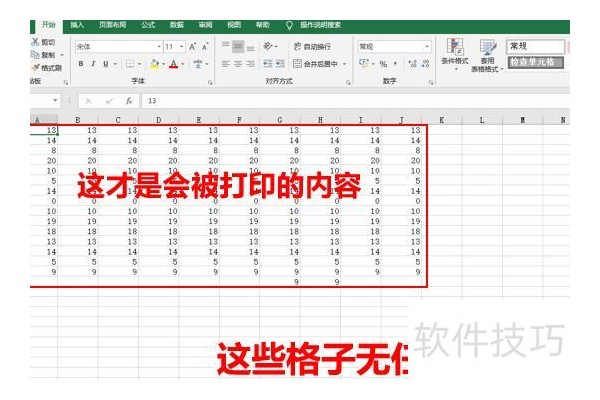Open the number format dropdown (常规)
Screen dimensions: 600x400
[427, 47]
